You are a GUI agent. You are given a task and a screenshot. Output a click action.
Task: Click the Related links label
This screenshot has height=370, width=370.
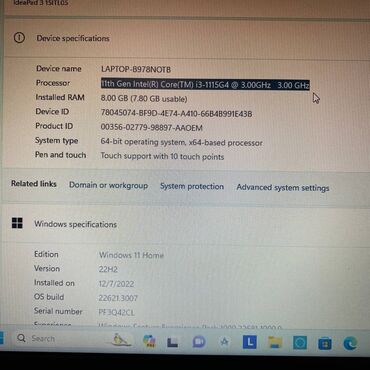(34, 184)
